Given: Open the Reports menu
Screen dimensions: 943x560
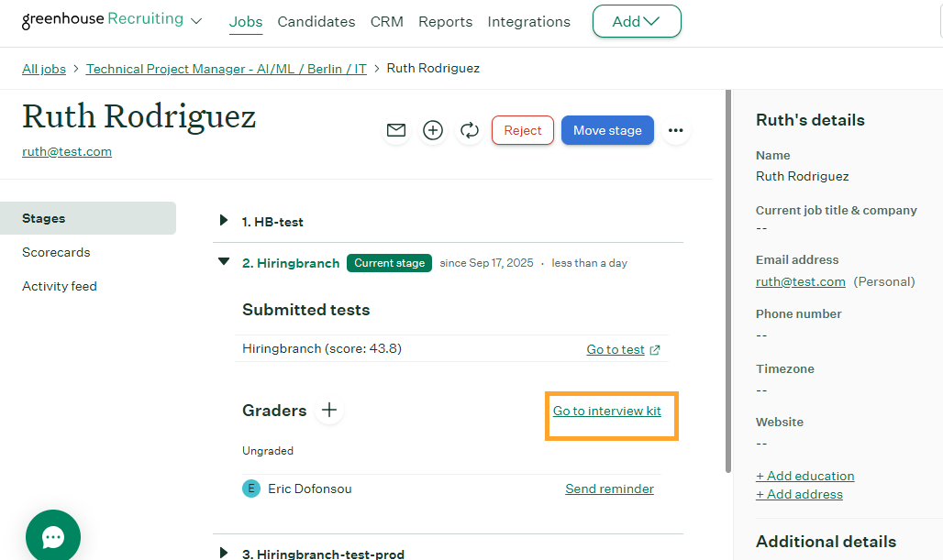Looking at the screenshot, I should coord(445,21).
